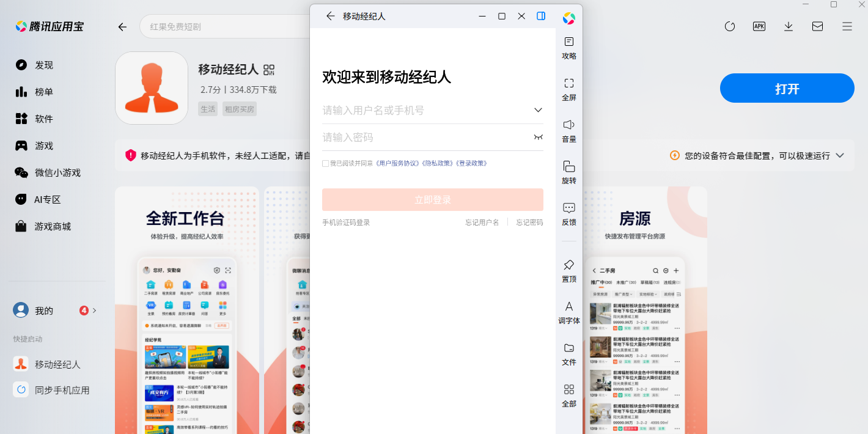The width and height of the screenshot is (868, 434).
Task: Click the 腾讯应用宝 logo
Action: click(x=50, y=26)
